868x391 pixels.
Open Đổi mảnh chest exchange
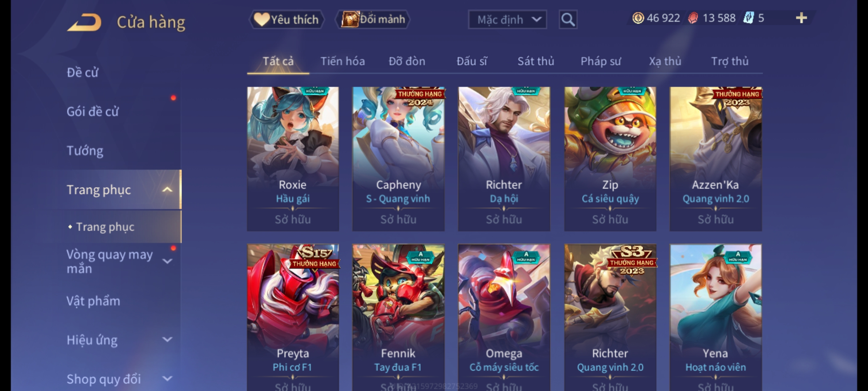pyautogui.click(x=373, y=19)
